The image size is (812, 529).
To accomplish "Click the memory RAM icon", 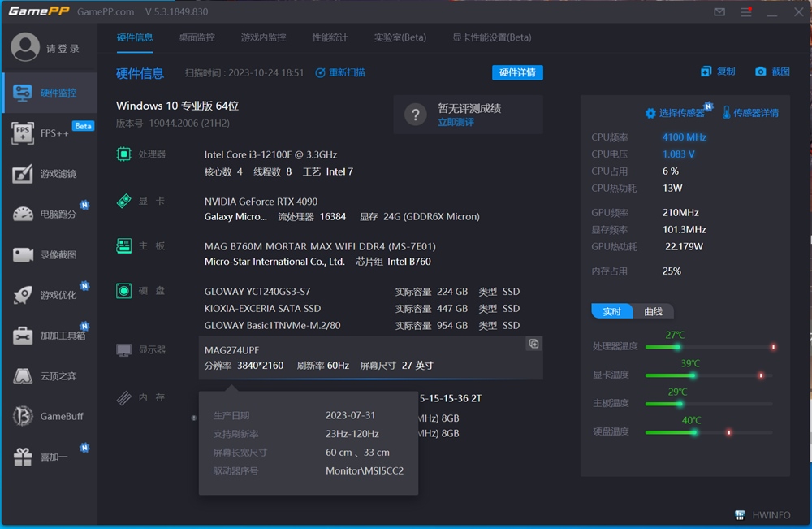I will click(x=123, y=397).
